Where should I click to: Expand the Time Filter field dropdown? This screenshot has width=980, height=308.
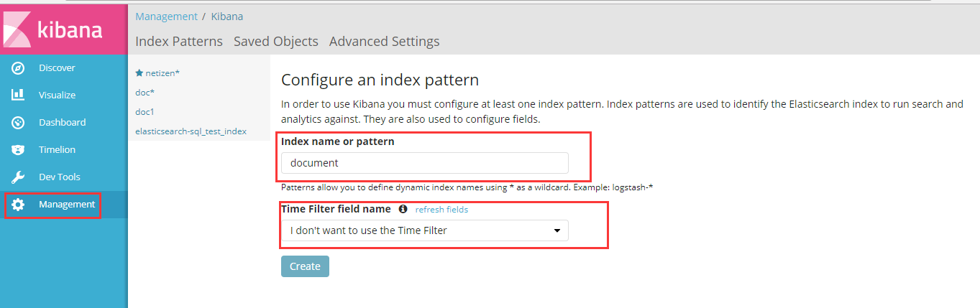click(x=425, y=230)
